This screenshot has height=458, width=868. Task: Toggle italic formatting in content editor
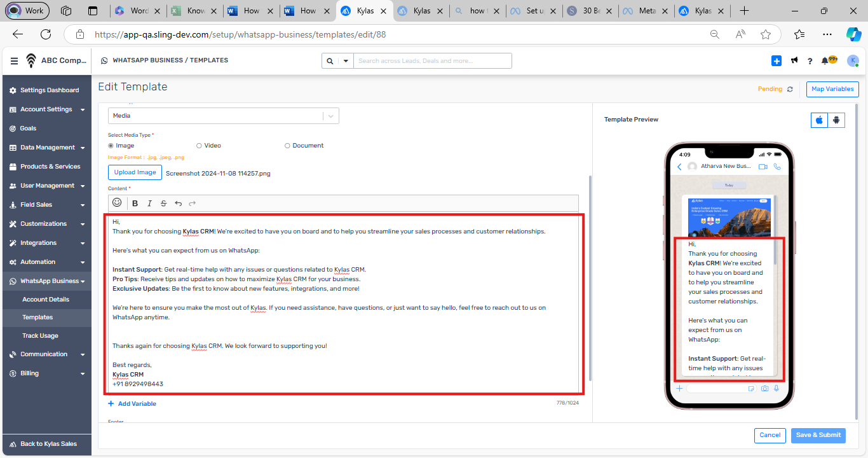pyautogui.click(x=149, y=203)
